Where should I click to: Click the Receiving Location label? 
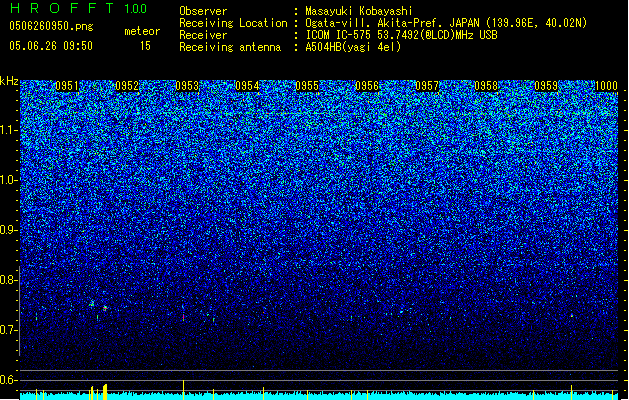(x=233, y=23)
